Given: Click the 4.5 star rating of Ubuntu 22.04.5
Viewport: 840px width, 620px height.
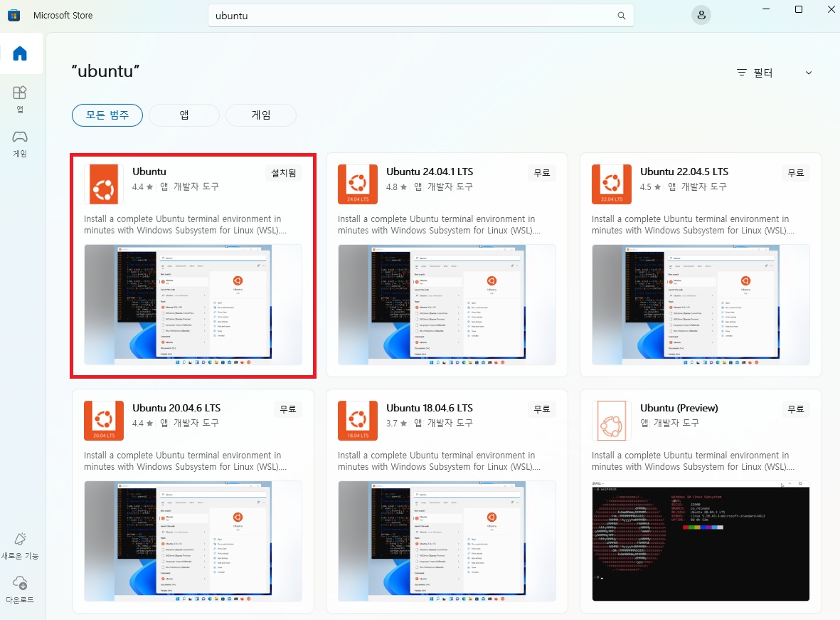Looking at the screenshot, I should [650, 187].
